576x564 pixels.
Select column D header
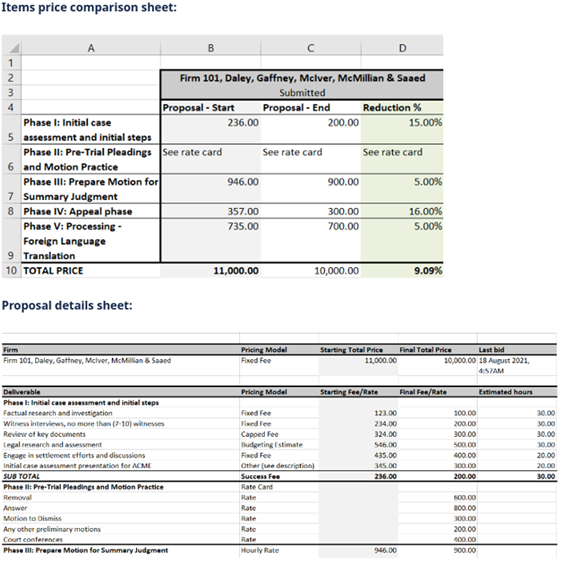point(402,48)
